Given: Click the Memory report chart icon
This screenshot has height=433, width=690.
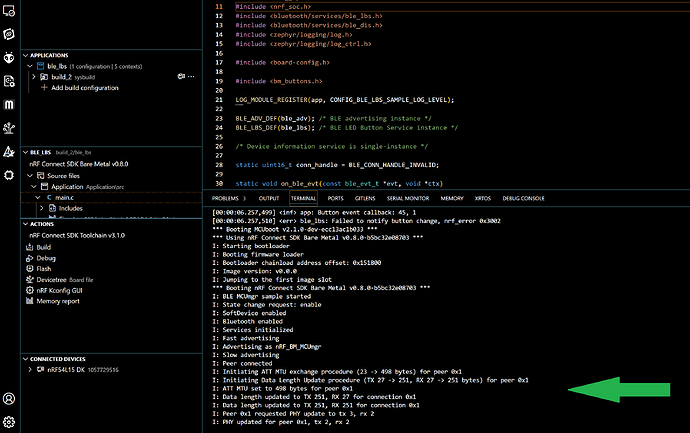Looking at the screenshot, I should click(x=29, y=301).
